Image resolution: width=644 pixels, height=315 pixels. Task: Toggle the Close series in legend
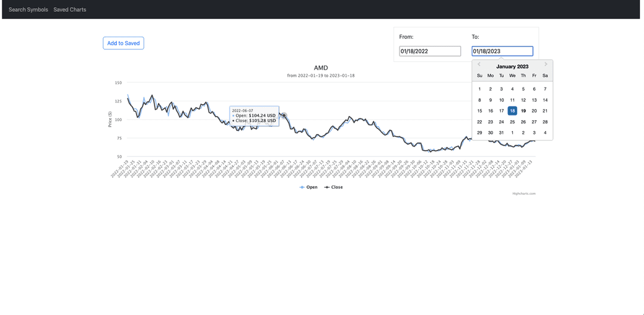coord(333,187)
